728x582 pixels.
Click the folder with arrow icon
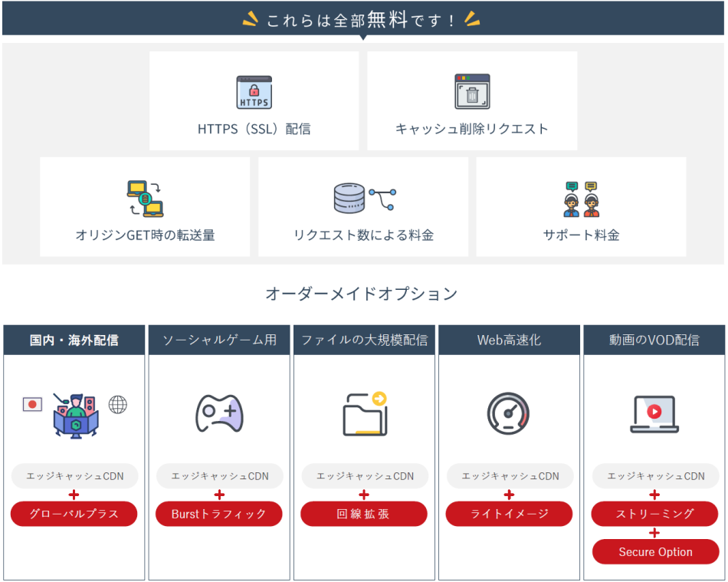pyautogui.click(x=365, y=414)
